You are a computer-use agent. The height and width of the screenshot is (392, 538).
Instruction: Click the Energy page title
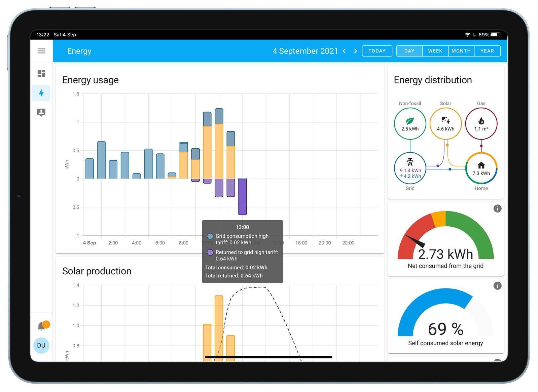[79, 51]
